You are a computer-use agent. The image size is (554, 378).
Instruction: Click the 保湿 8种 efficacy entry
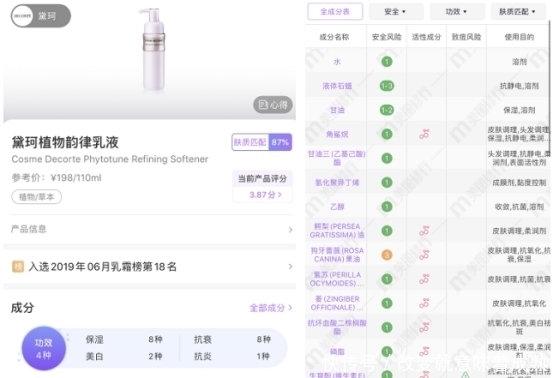pyautogui.click(x=124, y=339)
